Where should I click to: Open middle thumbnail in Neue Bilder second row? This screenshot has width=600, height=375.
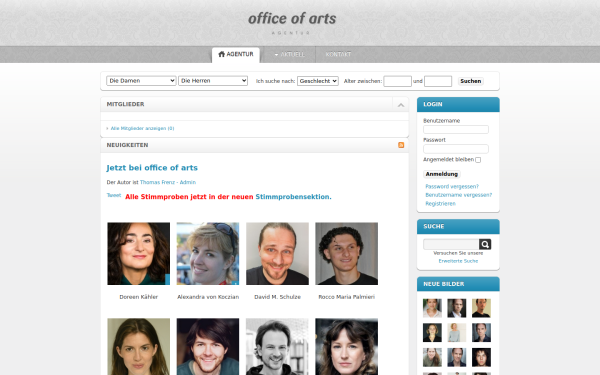[x=457, y=333]
